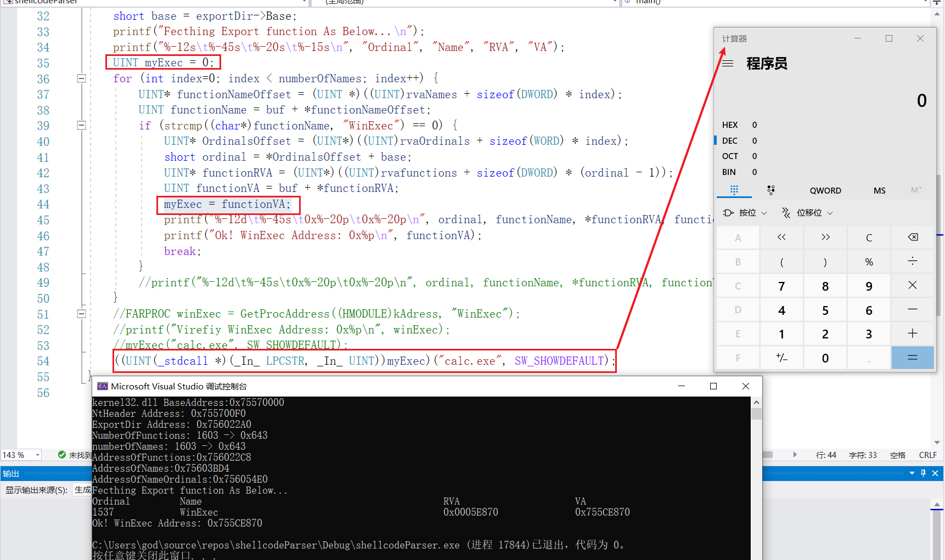Viewport: 945px width, 560px height.
Task: Click the right shift >> key
Action: click(x=825, y=237)
